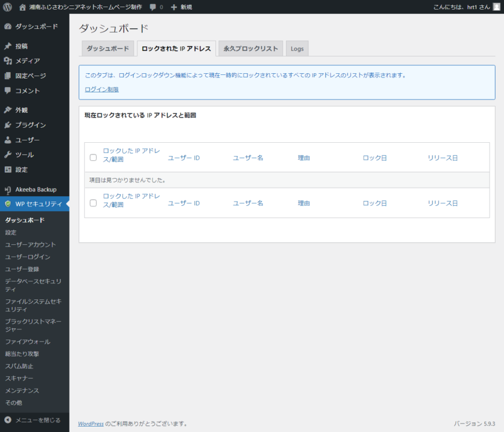Switch to the ダッシュボード tab
The image size is (504, 432).
tap(107, 49)
